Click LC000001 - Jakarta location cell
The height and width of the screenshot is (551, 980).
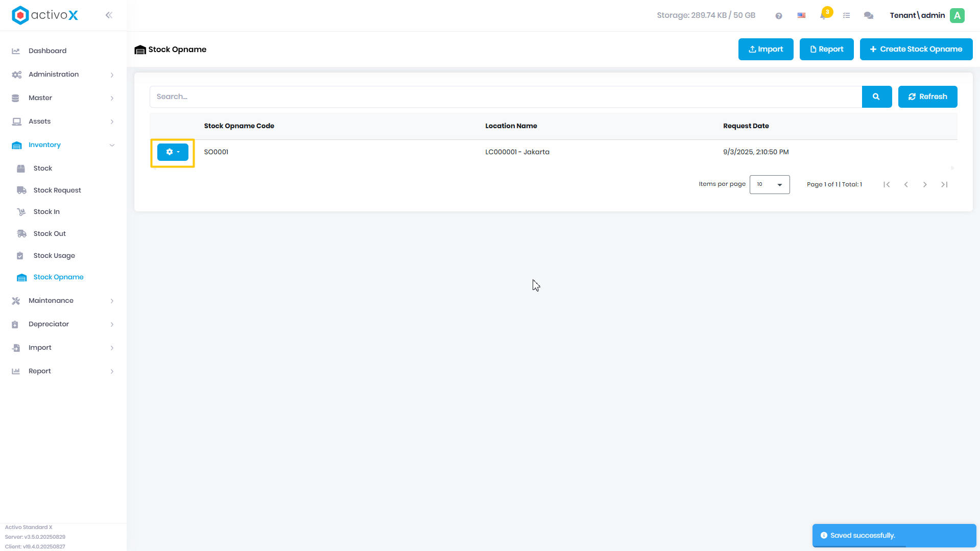pos(517,152)
